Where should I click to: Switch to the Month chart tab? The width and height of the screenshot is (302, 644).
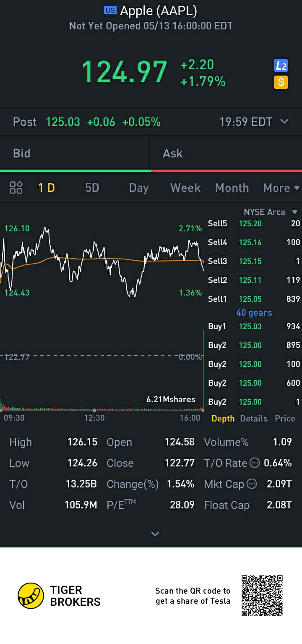coord(232,188)
